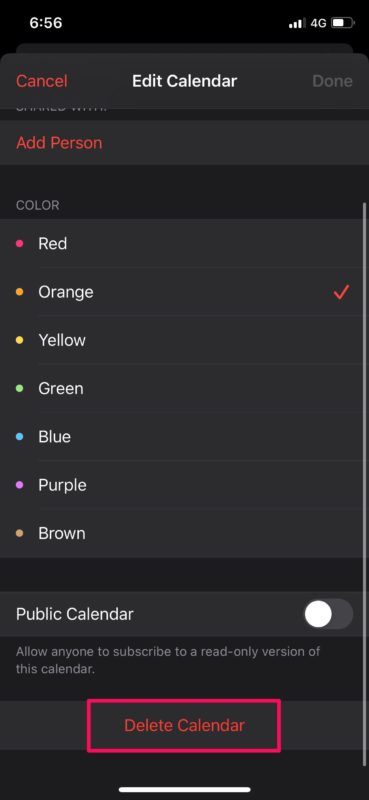Tap the battery icon in status bar
The image size is (369, 800).
[x=342, y=23]
